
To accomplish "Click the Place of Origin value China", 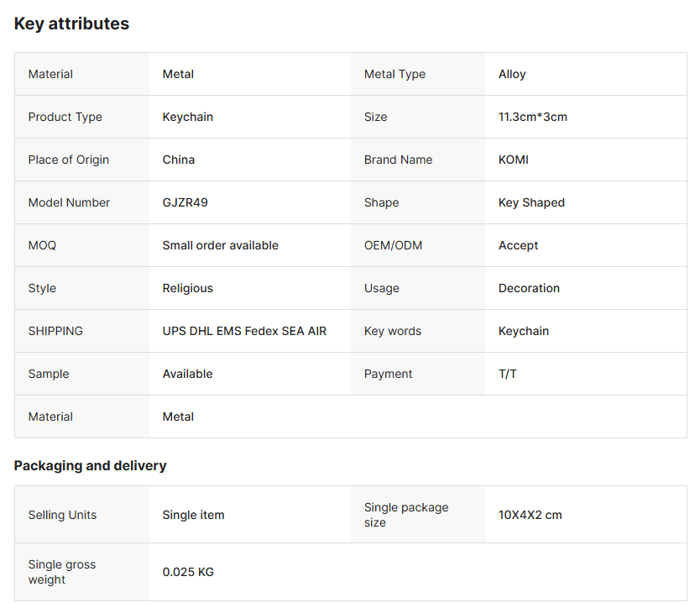I will 179,160.
